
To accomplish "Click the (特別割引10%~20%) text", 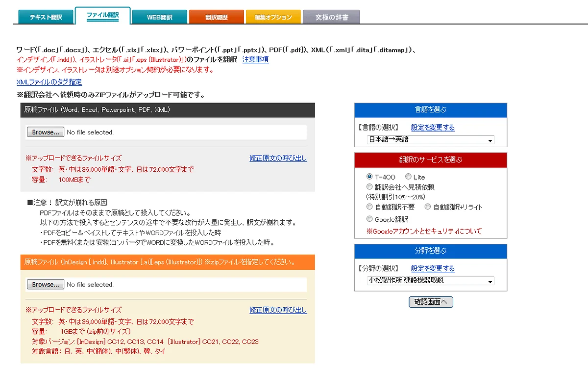I will (396, 197).
